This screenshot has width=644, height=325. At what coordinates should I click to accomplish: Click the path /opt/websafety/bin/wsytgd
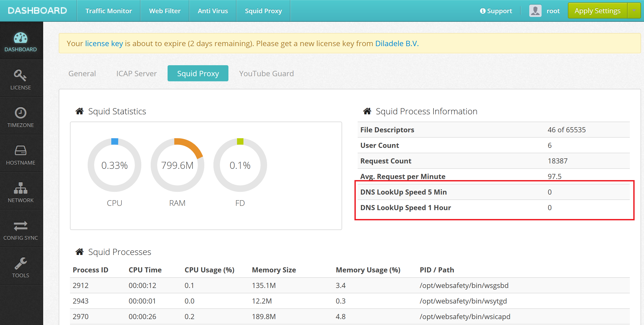463,301
